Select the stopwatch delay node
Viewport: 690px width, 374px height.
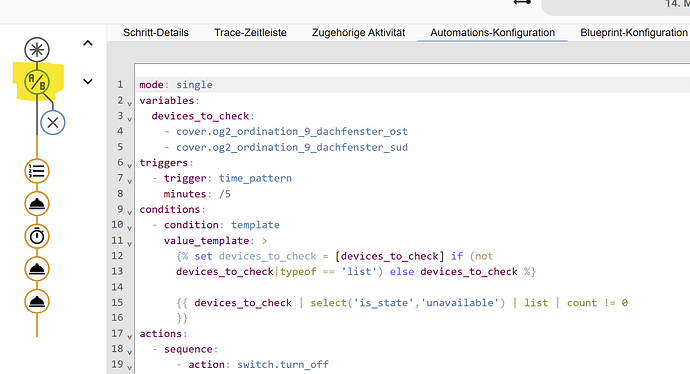click(x=37, y=236)
